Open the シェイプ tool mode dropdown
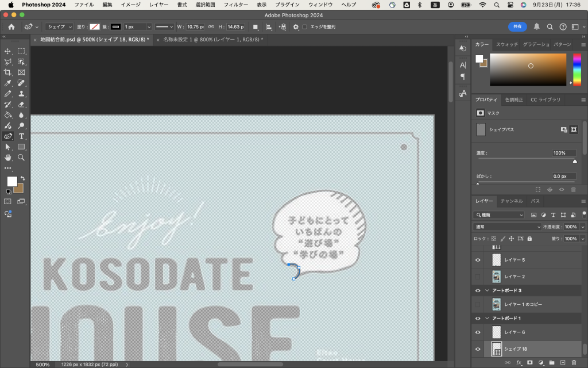This screenshot has width=588, height=368. [x=60, y=27]
